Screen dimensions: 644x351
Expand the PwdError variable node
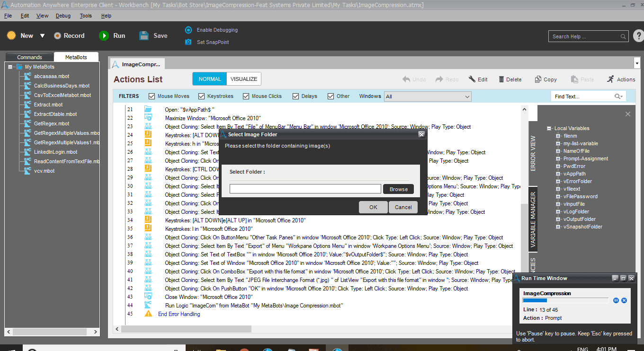(x=558, y=166)
